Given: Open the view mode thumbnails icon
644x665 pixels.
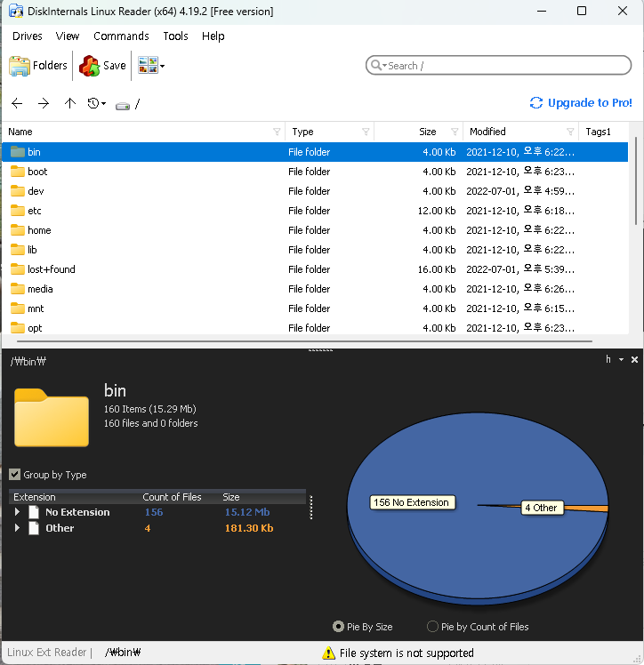Looking at the screenshot, I should (148, 65).
